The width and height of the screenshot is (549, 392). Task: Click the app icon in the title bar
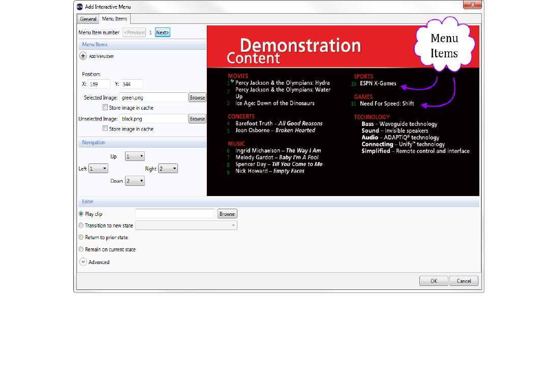pyautogui.click(x=80, y=7)
